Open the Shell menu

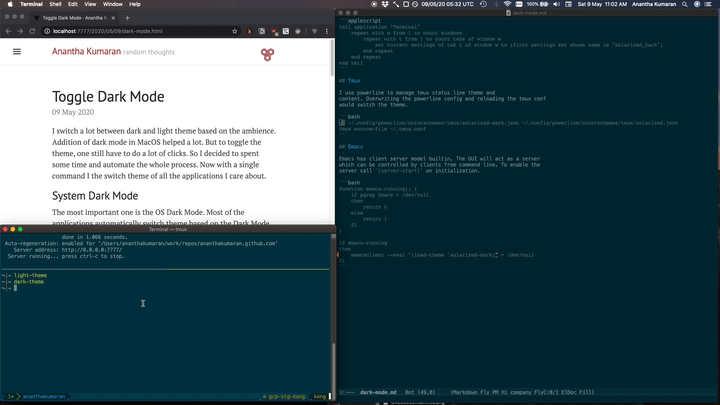pyautogui.click(x=56, y=4)
